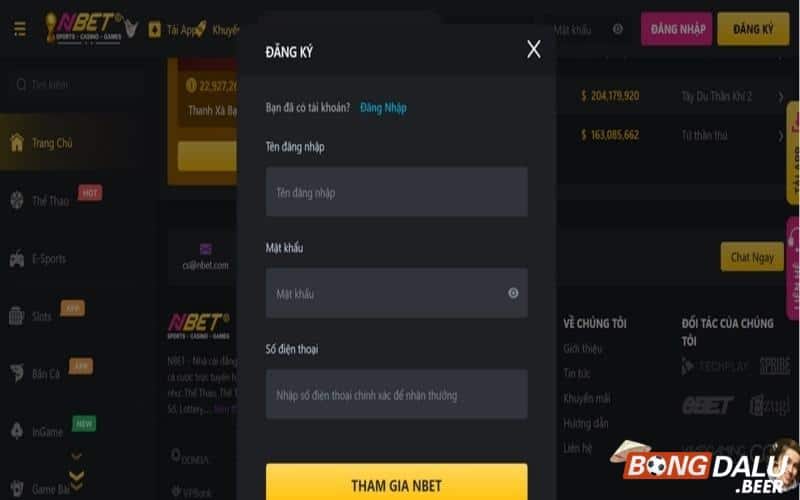Select Thể Thao sports icon in sidebar
The height and width of the screenshot is (500, 800).
click(x=17, y=201)
